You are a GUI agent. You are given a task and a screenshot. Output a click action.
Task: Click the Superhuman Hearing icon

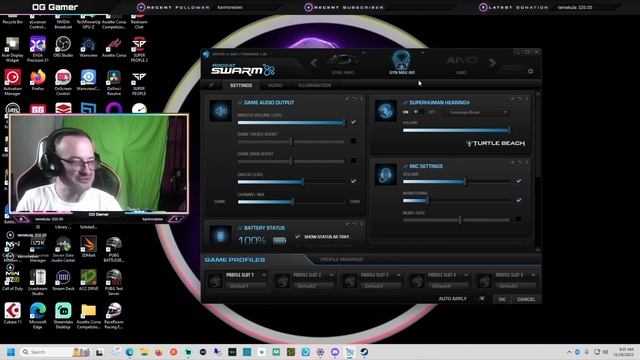click(386, 111)
